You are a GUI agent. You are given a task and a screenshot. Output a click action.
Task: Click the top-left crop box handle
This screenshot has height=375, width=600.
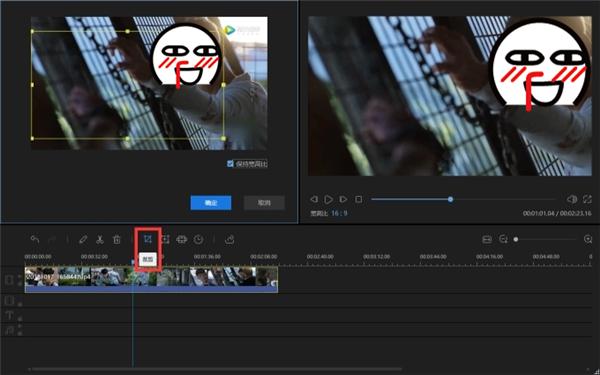[32, 31]
